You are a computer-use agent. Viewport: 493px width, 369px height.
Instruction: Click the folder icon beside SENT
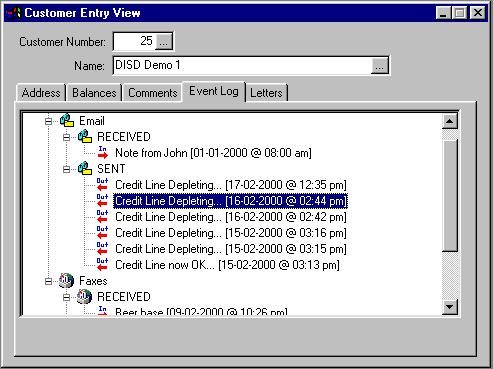(85, 168)
